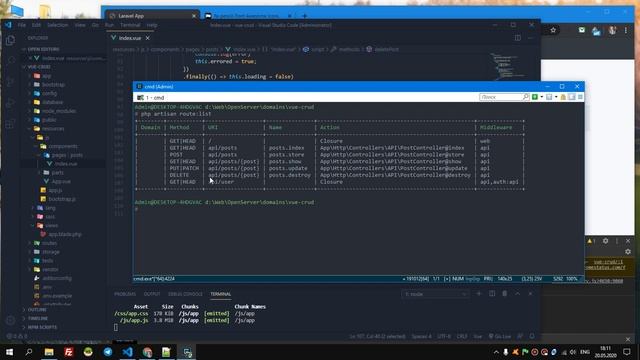The width and height of the screenshot is (640, 360).
Task: Open Telegram from the taskbar
Action: click(x=108, y=352)
